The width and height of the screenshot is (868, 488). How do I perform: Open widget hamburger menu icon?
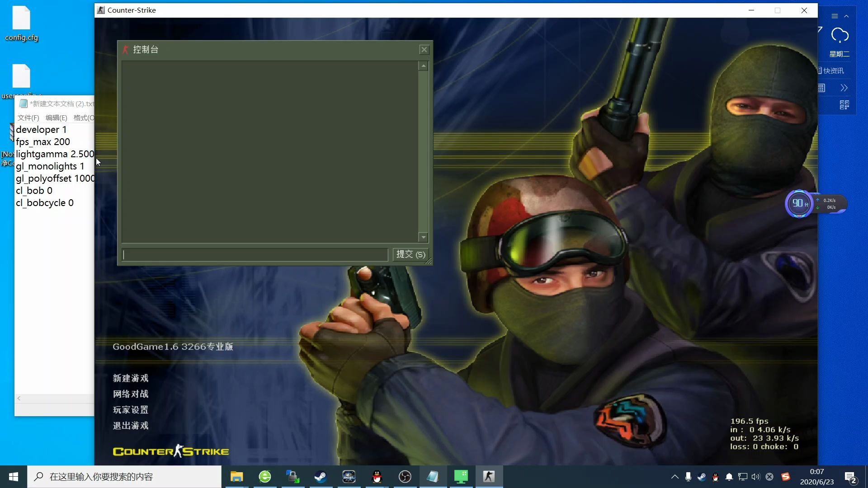(x=835, y=16)
